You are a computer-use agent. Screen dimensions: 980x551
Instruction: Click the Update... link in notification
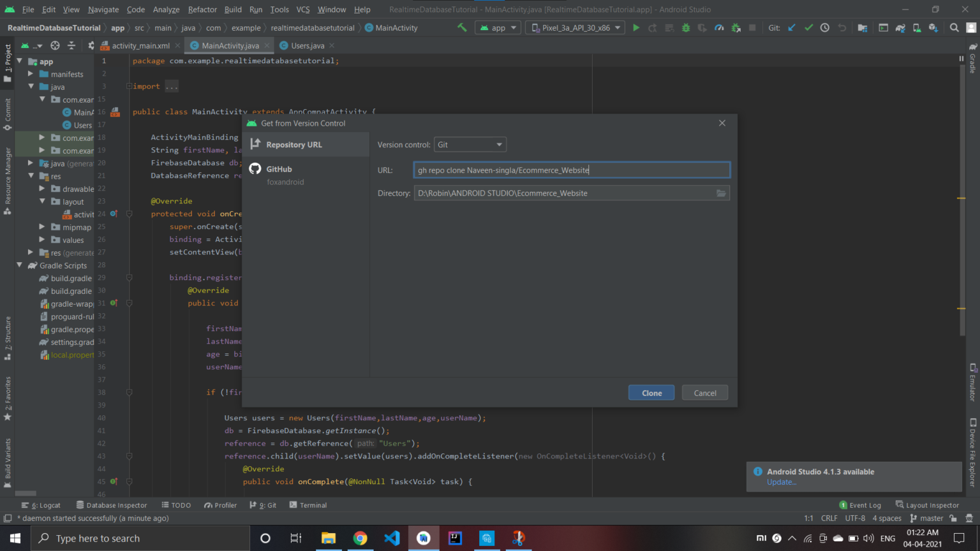782,482
